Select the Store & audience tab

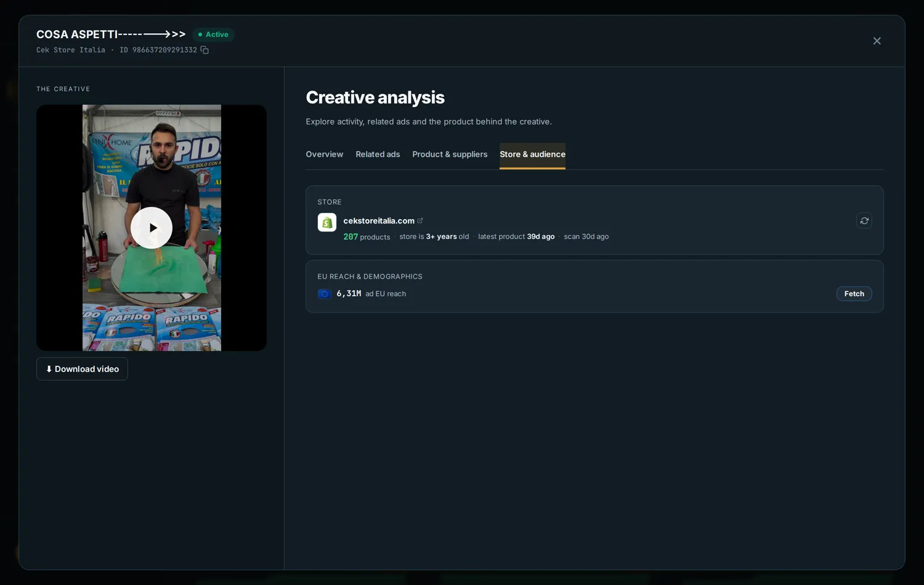tap(532, 155)
